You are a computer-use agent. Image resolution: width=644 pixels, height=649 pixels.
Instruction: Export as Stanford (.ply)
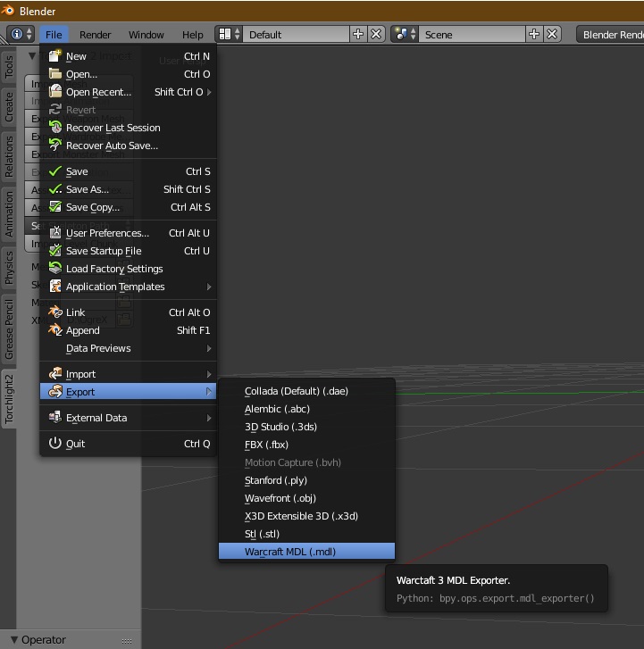[306, 480]
